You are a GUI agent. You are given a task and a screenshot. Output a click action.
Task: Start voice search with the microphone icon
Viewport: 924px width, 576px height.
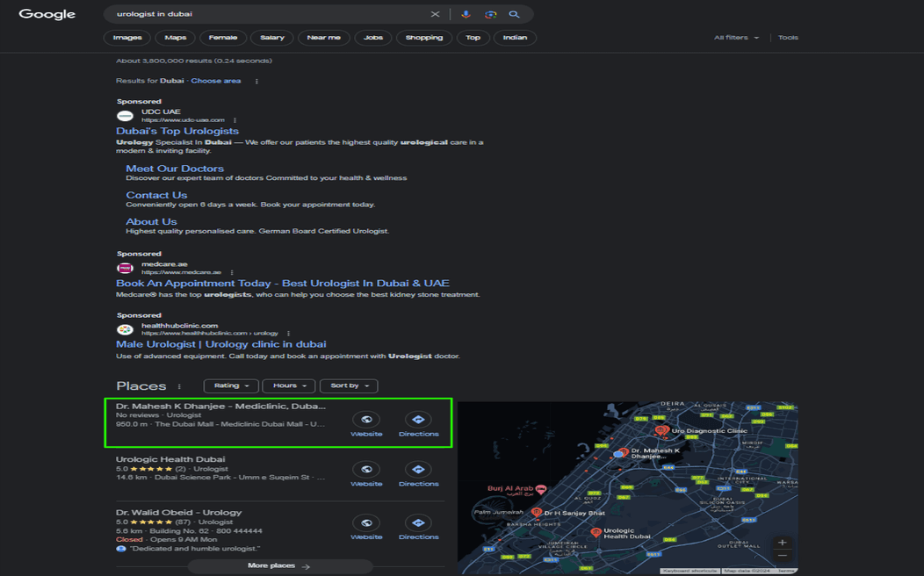[466, 14]
